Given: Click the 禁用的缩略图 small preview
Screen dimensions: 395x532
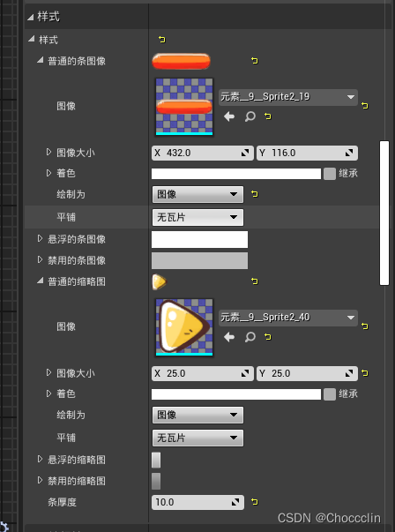Looking at the screenshot, I should coord(156,481).
